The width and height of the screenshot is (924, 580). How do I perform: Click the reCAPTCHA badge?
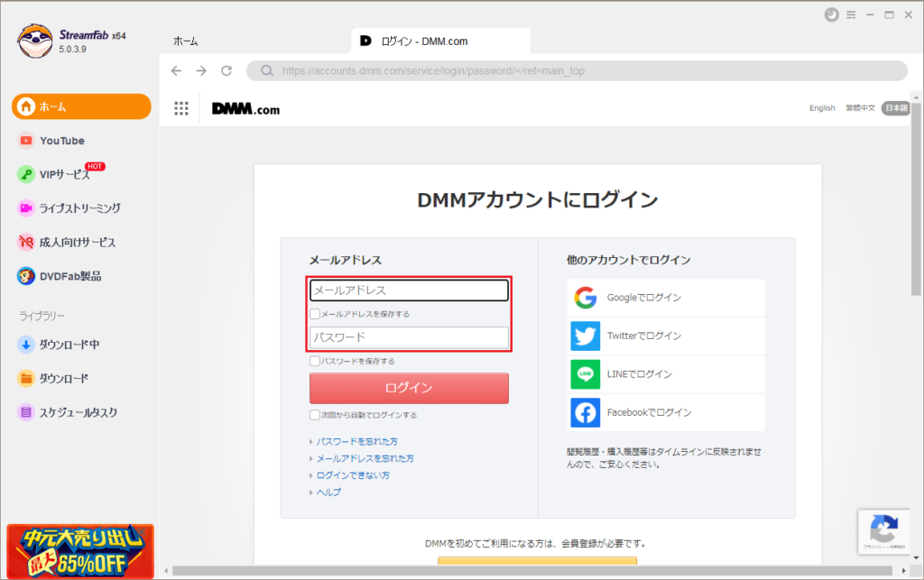(x=884, y=531)
